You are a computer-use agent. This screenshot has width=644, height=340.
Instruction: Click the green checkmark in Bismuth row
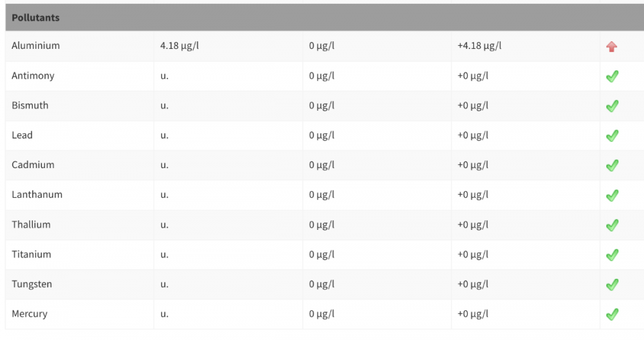(x=612, y=106)
